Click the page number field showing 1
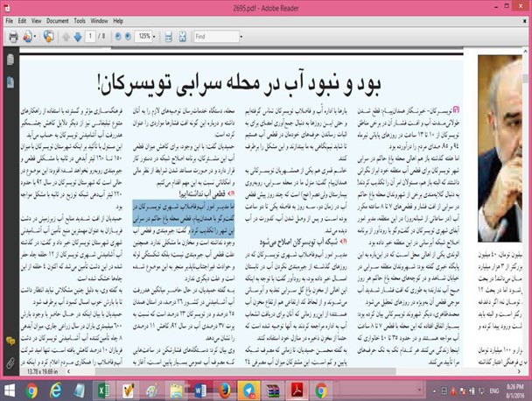Image resolution: width=532 pixels, height=401 pixels. [x=90, y=36]
